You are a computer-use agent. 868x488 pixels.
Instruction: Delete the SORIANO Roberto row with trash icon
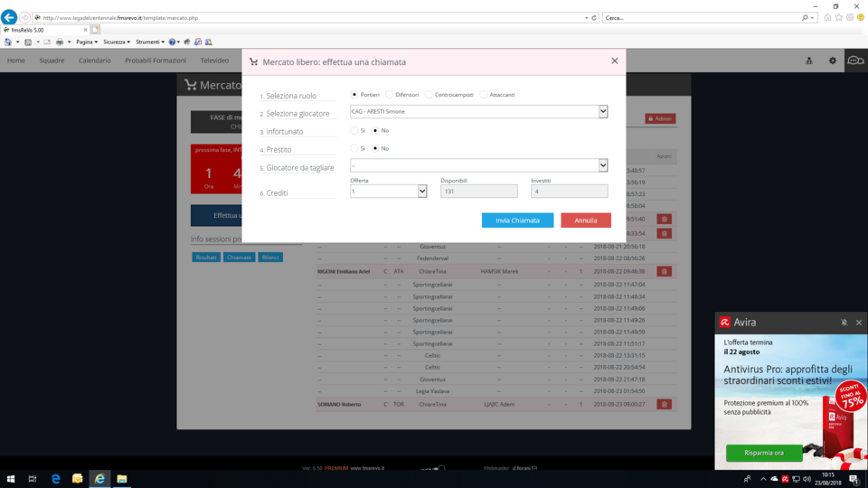[x=664, y=404]
